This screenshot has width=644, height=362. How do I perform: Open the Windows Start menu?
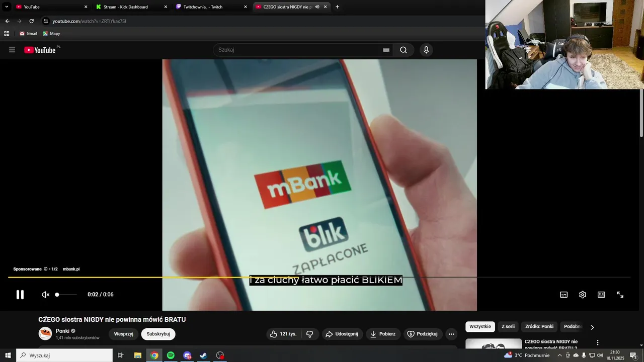point(8,355)
